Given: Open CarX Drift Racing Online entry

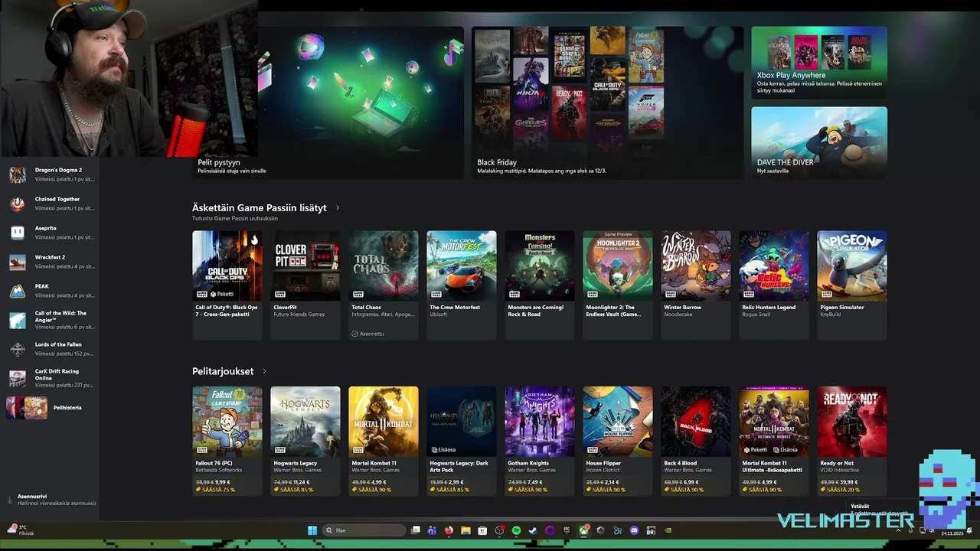Looking at the screenshot, I should click(51, 378).
